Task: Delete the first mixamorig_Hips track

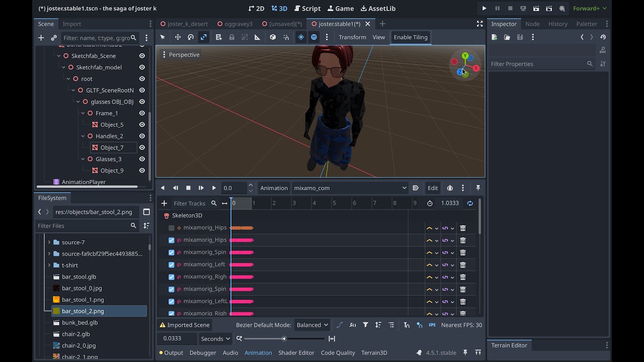Action: 463,228
